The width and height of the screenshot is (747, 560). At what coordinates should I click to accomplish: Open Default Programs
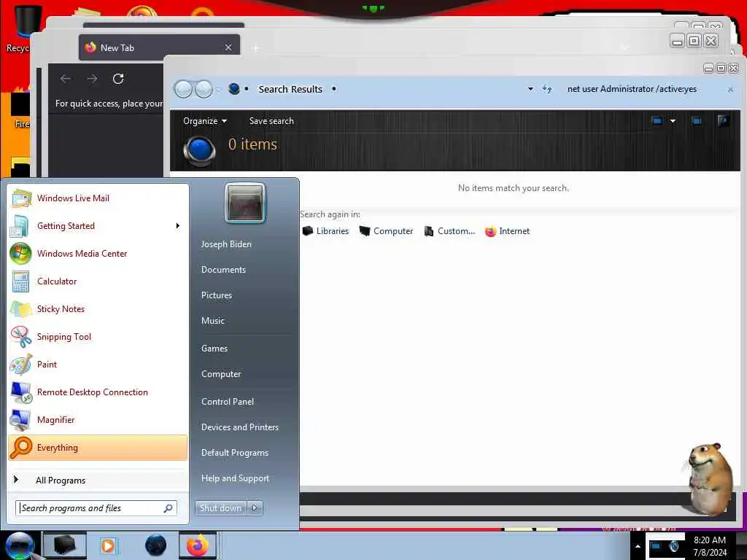click(235, 453)
